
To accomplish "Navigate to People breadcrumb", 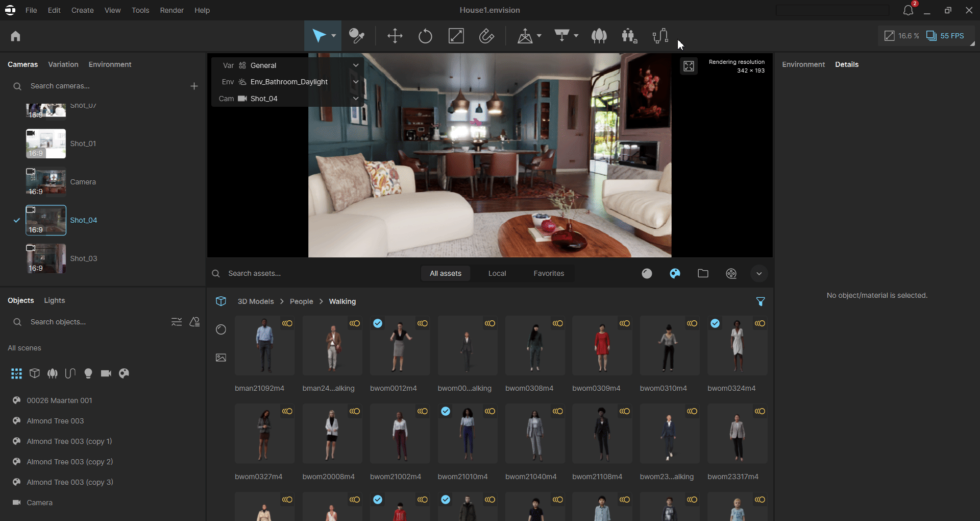I will (x=302, y=301).
